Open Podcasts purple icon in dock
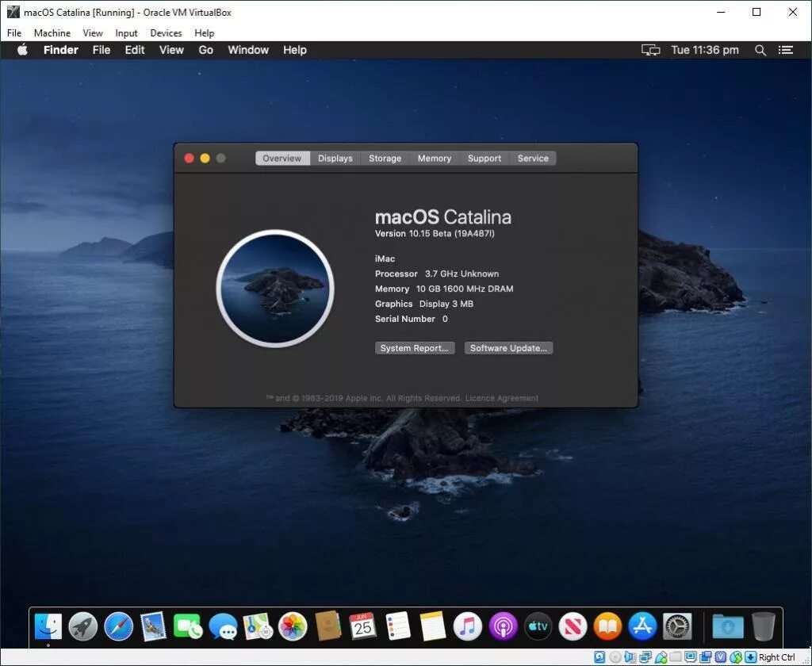812x666 pixels. point(503,626)
